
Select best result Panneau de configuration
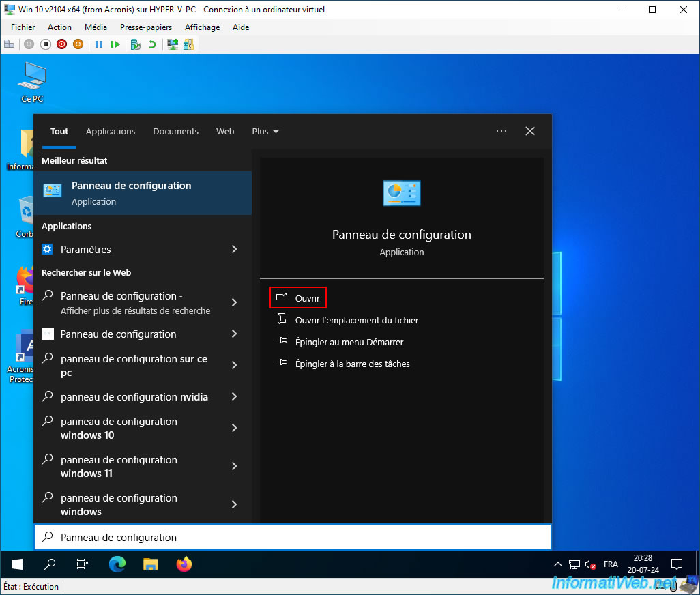tap(143, 193)
